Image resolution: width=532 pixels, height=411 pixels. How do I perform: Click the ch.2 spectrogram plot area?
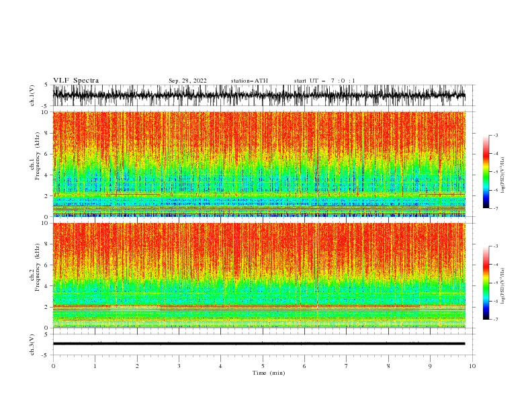(259, 275)
